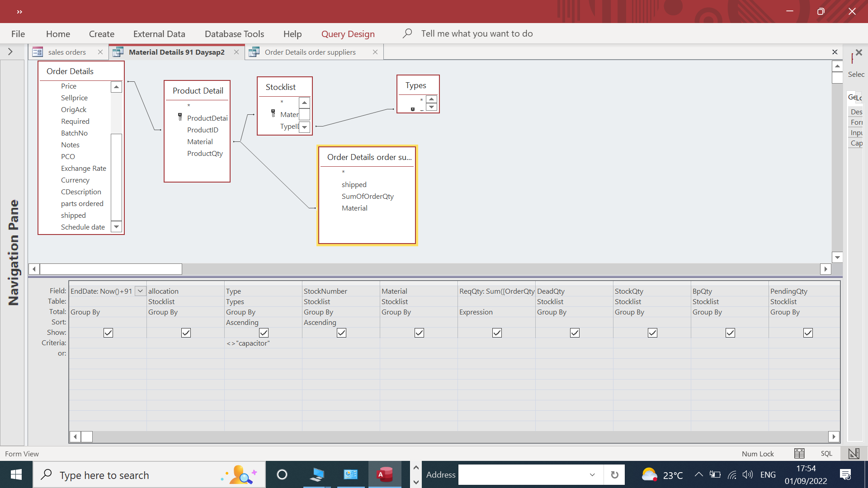The image size is (868, 488).
Task: Expand the Navigation Pane chevron
Action: tap(10, 52)
